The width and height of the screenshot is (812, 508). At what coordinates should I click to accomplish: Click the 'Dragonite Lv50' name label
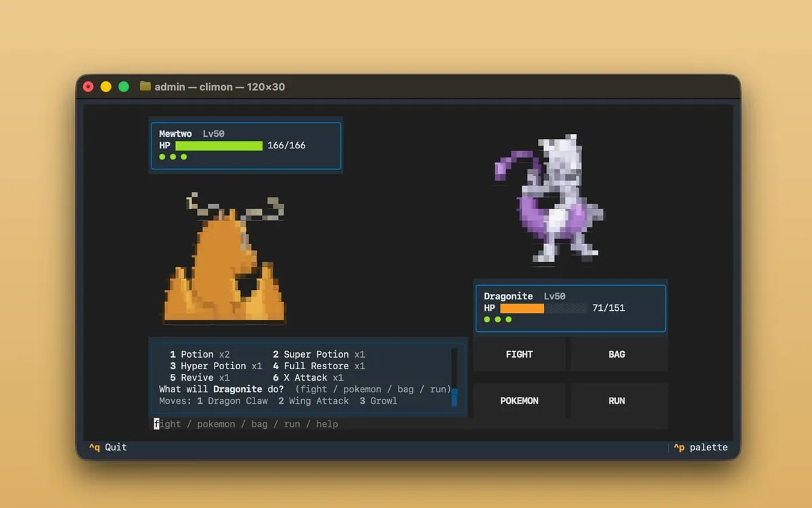tap(524, 296)
